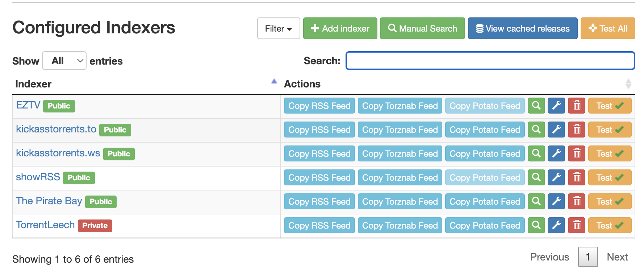Go to the Next page
This screenshot has height=275, width=644.
617,257
